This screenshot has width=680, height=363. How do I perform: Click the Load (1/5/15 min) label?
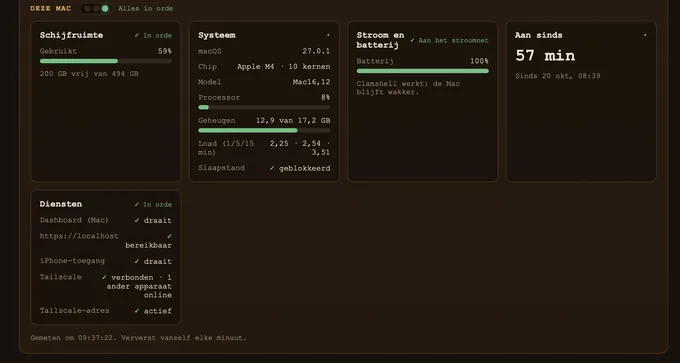[226, 148]
